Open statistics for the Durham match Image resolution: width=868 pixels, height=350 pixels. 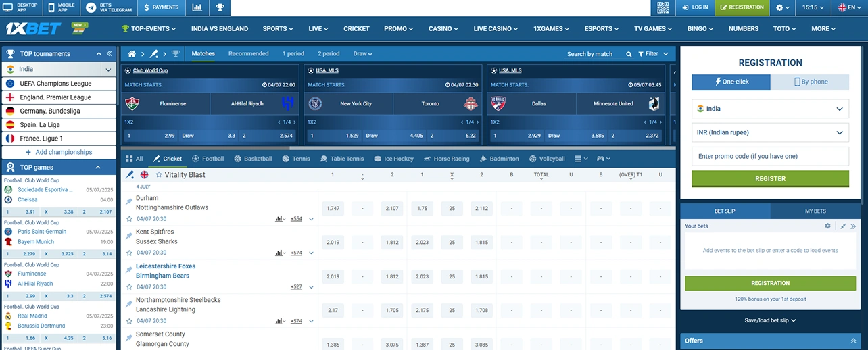[280, 219]
